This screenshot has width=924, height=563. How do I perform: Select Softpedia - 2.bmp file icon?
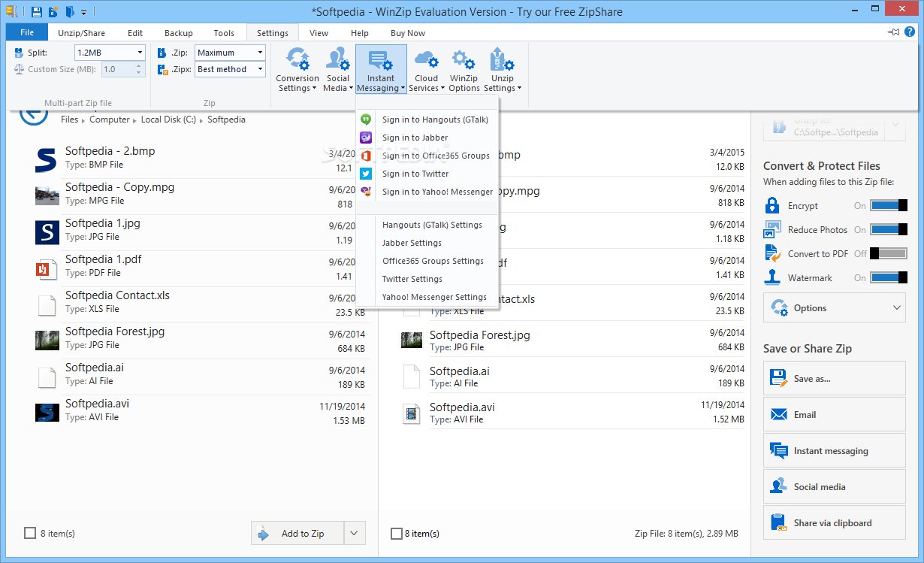[x=47, y=159]
